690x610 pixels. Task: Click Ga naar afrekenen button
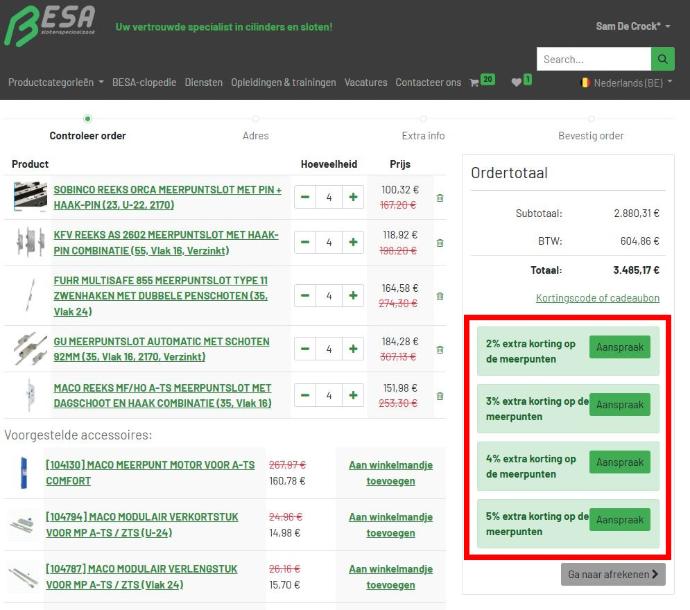tap(612, 574)
